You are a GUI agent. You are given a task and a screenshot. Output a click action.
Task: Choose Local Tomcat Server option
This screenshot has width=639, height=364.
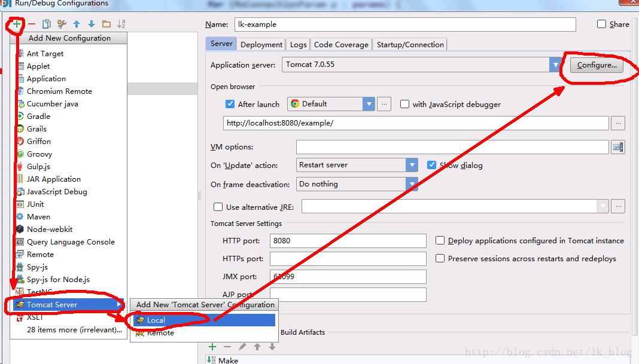click(x=205, y=320)
